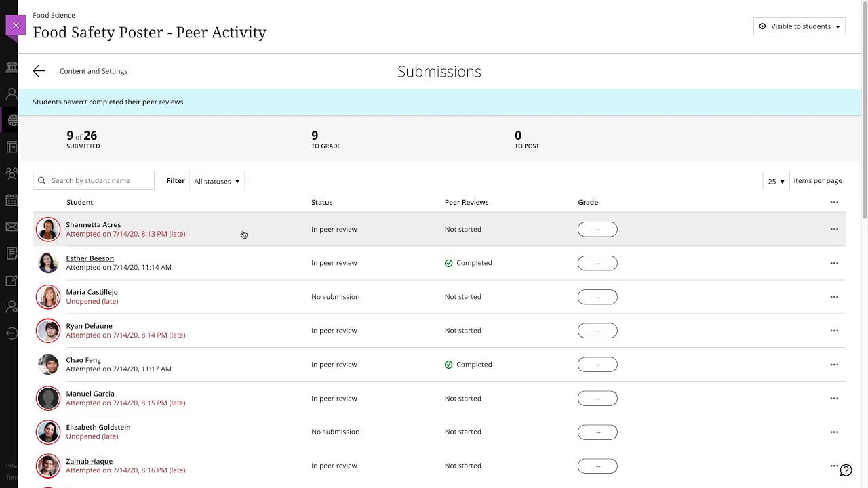The image size is (868, 488).
Task: Open more options for Elizabeth Goldstein
Action: point(834,432)
